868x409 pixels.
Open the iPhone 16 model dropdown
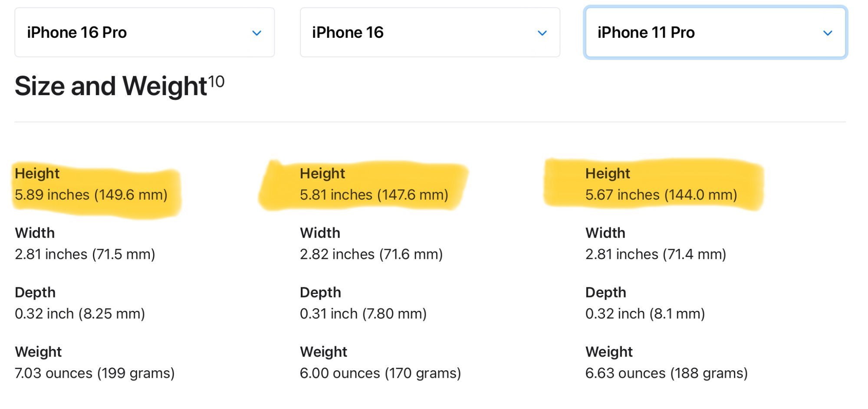[429, 33]
